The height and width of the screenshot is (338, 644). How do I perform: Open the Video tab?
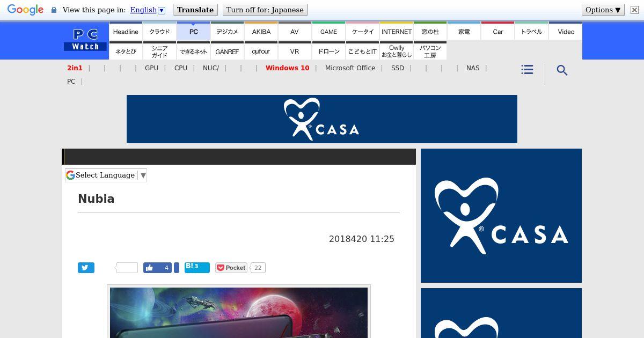tap(566, 32)
